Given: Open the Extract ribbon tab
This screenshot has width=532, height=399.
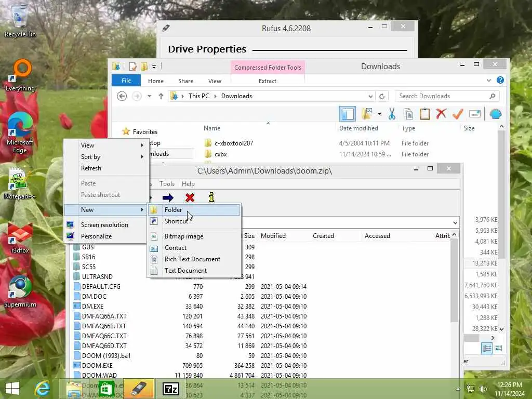Looking at the screenshot, I should point(268,81).
